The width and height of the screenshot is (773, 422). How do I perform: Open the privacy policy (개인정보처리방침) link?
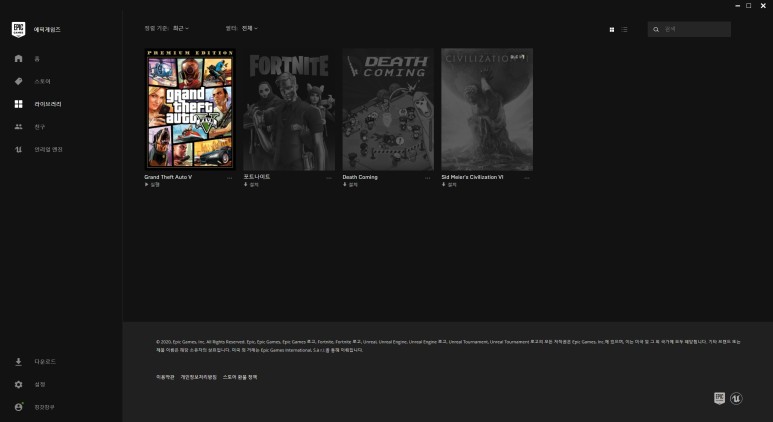(x=199, y=377)
